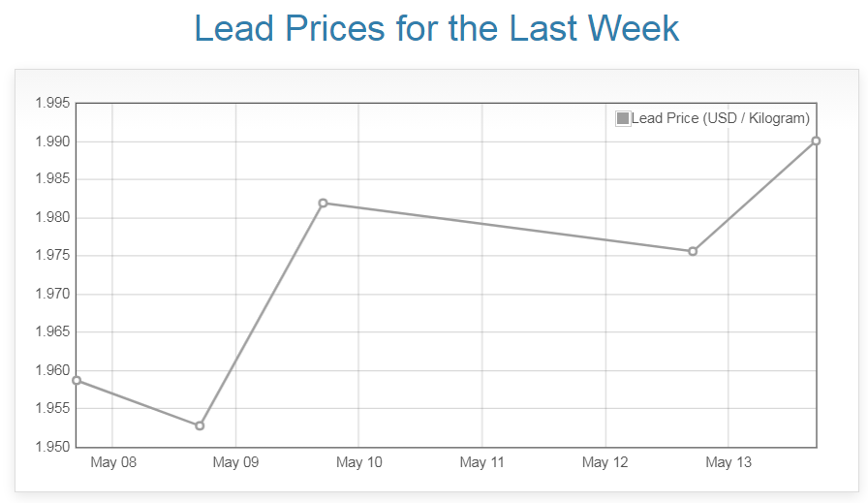The height and width of the screenshot is (503, 868).
Task: Click the 'Lead Prices for the Last Week' title
Action: pyautogui.click(x=437, y=29)
